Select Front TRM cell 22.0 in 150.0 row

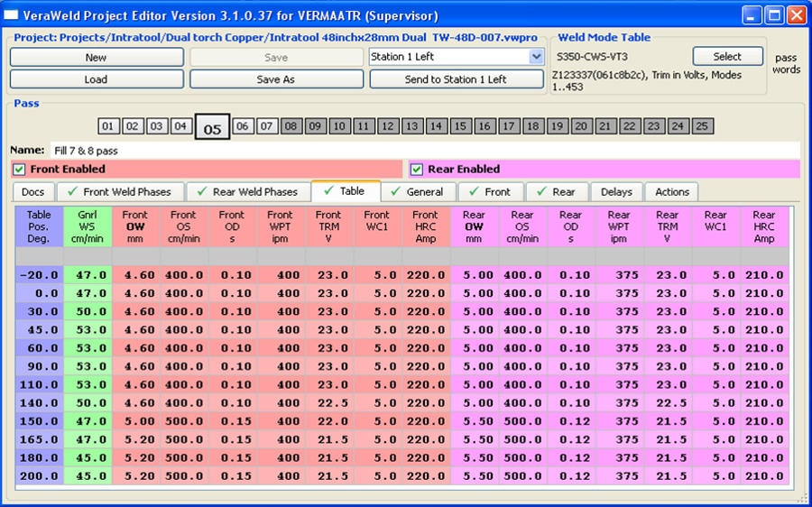pyautogui.click(x=329, y=421)
